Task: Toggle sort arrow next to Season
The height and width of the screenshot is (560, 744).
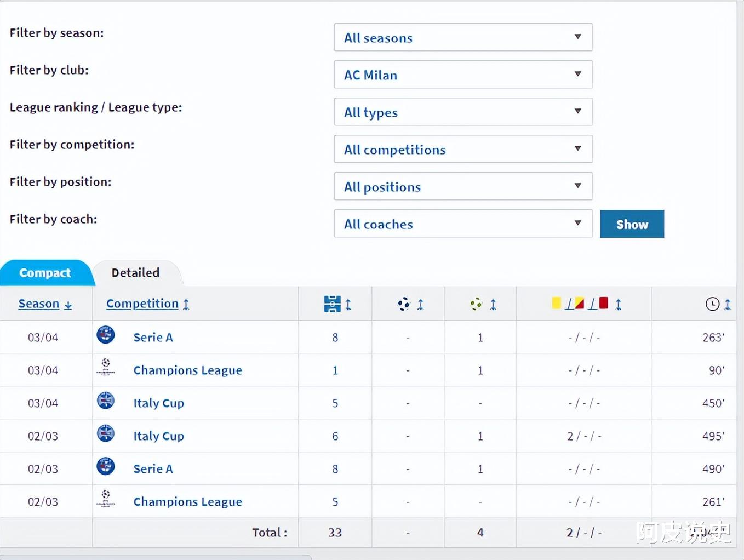Action: point(68,305)
